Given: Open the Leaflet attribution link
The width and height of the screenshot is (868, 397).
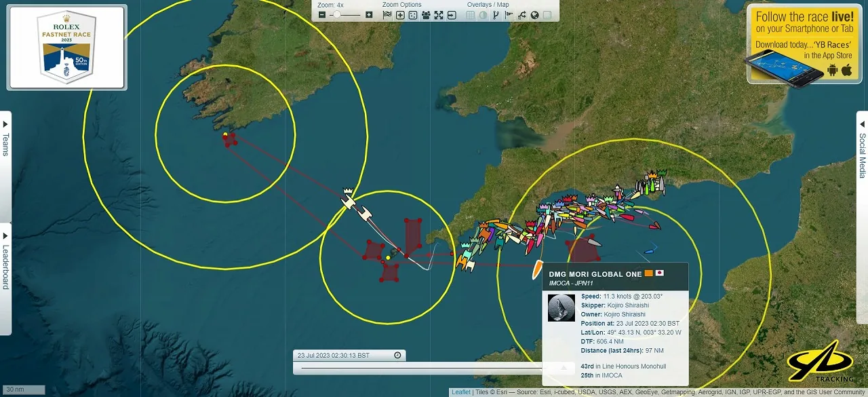Looking at the screenshot, I should click(461, 392).
